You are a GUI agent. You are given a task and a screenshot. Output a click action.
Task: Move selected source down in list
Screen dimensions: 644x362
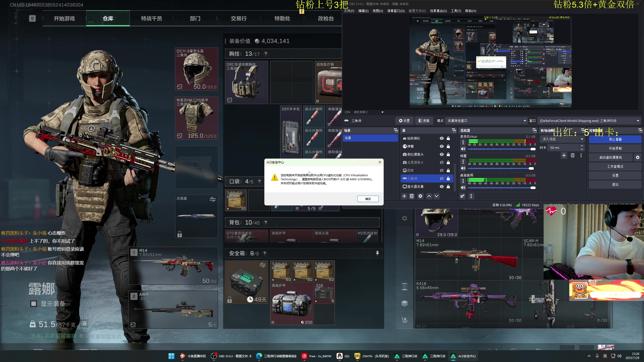click(x=436, y=196)
